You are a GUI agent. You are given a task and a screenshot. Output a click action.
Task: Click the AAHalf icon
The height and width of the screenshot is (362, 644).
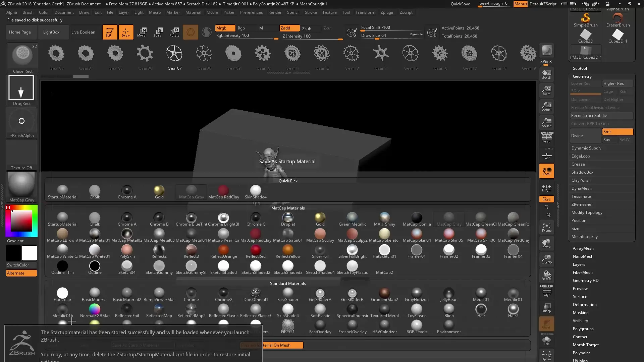click(x=547, y=123)
